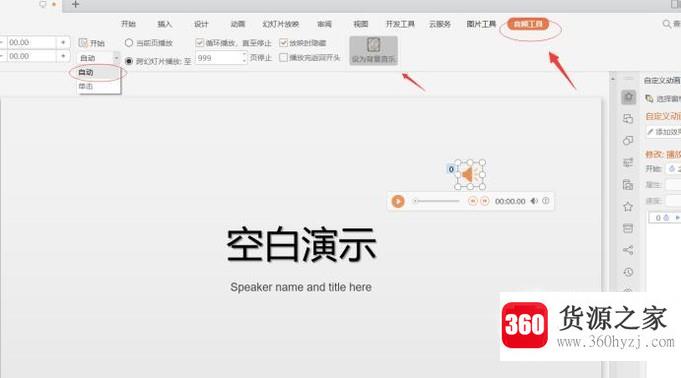This screenshot has height=378, width=681.
Task: Open the 设计 ribbon tab
Action: point(201,24)
